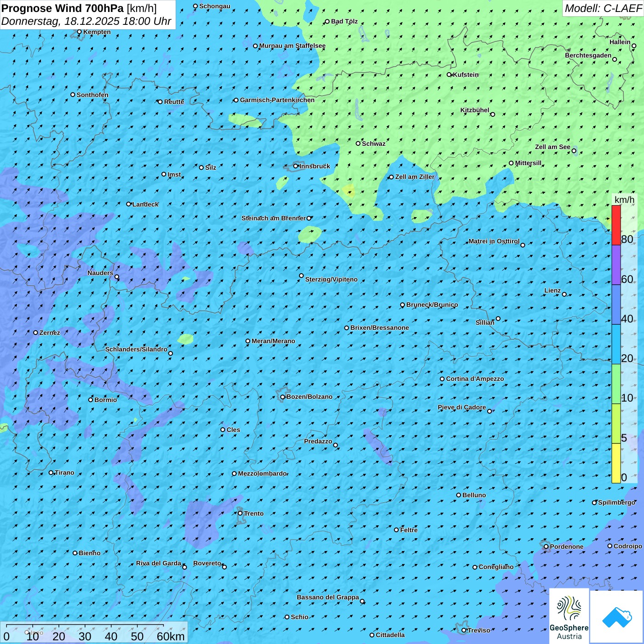Select the Lienz location dot
The height and width of the screenshot is (644, 644).
coord(564,294)
